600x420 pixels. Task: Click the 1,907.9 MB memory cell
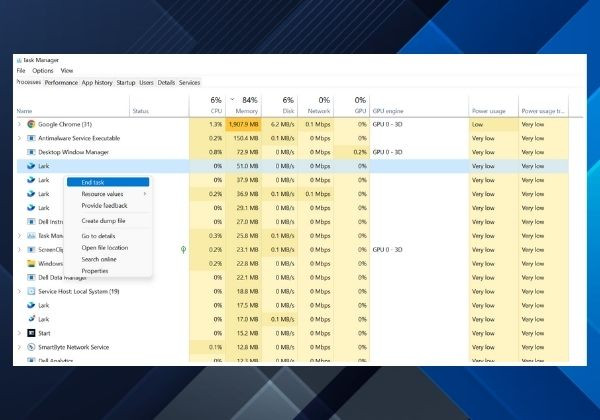tap(243, 124)
